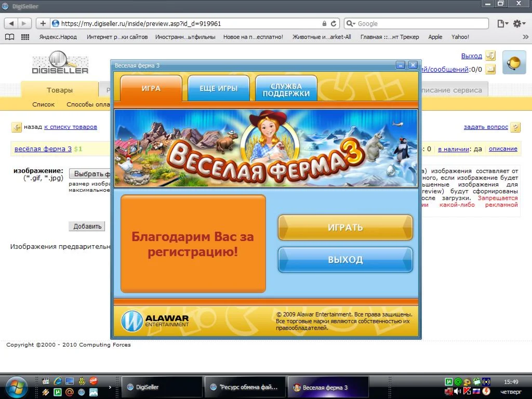Open Список submenu item
532x399 pixels.
point(44,104)
